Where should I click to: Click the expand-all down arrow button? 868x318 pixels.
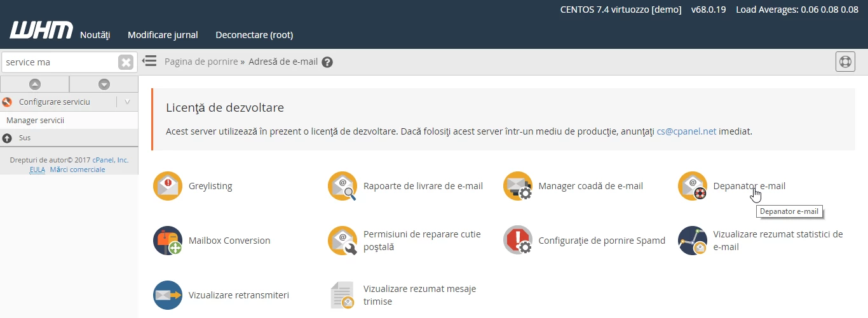click(104, 84)
